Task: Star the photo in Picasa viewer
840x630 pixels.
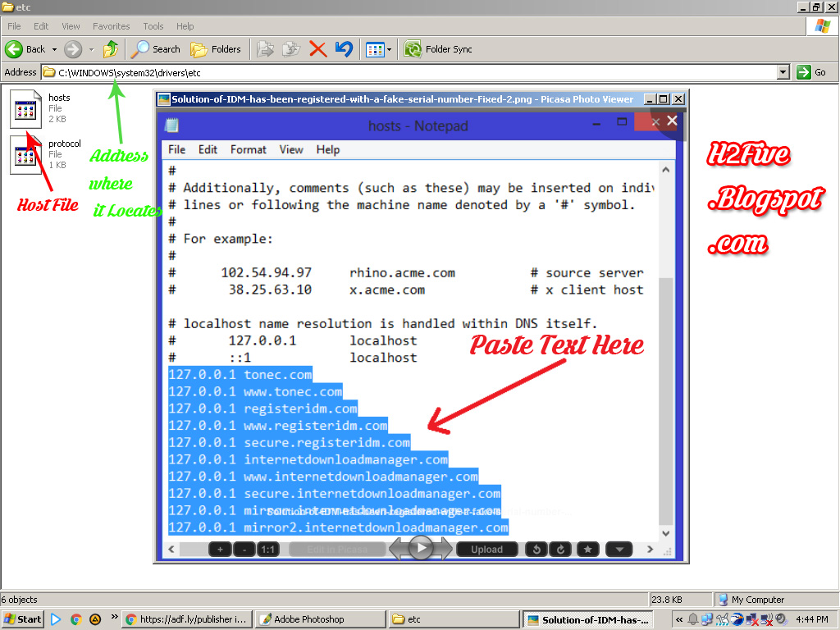Action: (587, 549)
